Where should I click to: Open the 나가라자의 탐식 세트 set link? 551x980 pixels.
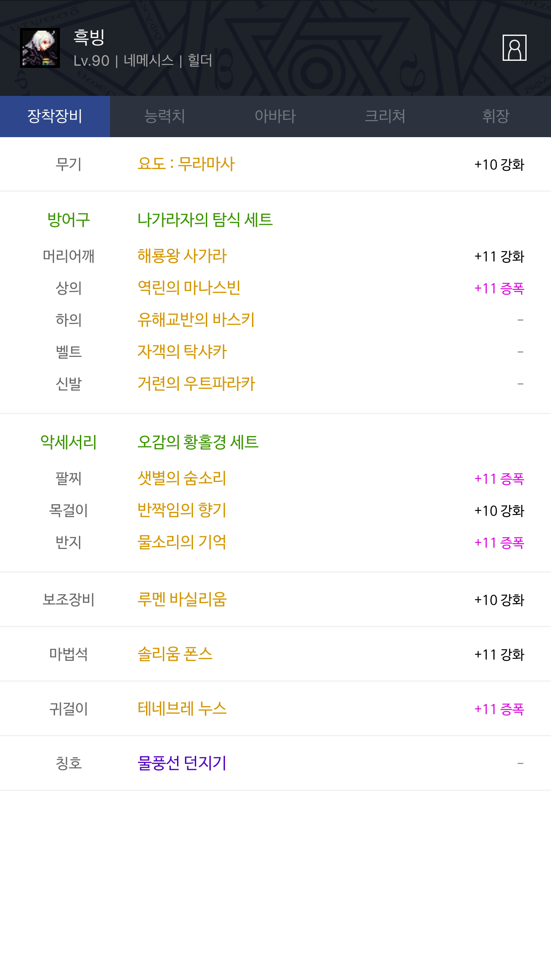click(x=205, y=219)
